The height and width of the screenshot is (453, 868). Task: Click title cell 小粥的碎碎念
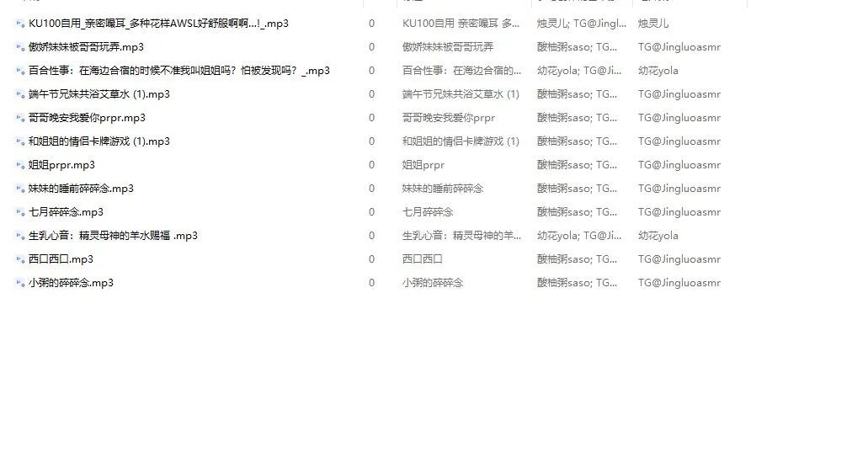433,282
